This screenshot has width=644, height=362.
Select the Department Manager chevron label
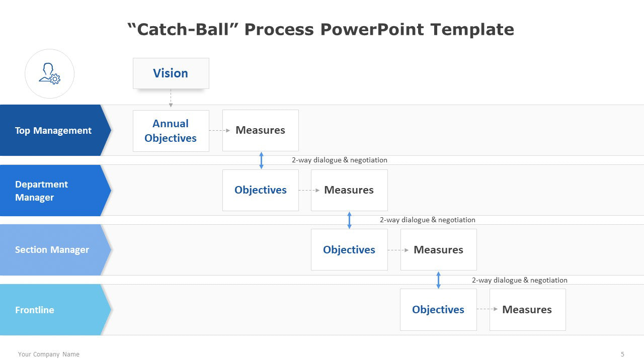55,191
